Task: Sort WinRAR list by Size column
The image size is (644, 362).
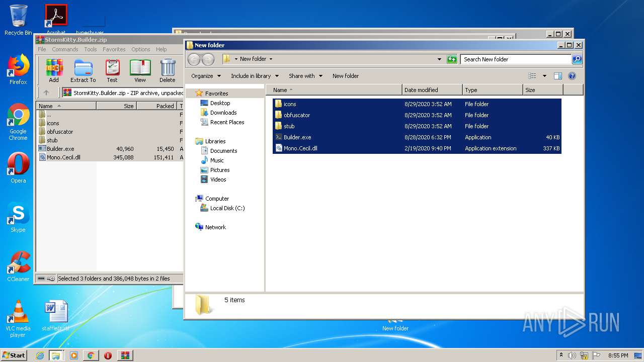Action: (x=116, y=106)
